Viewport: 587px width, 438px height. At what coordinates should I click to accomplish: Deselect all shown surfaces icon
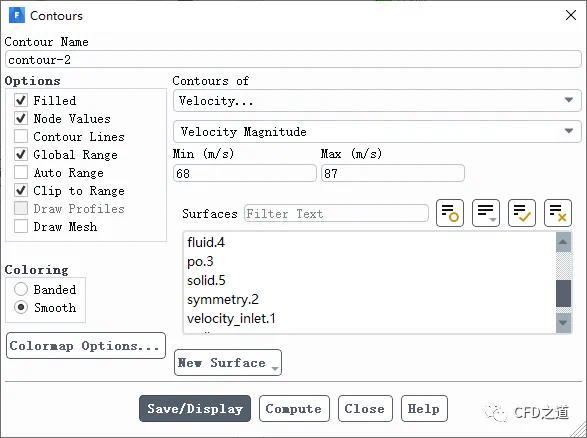coord(557,213)
